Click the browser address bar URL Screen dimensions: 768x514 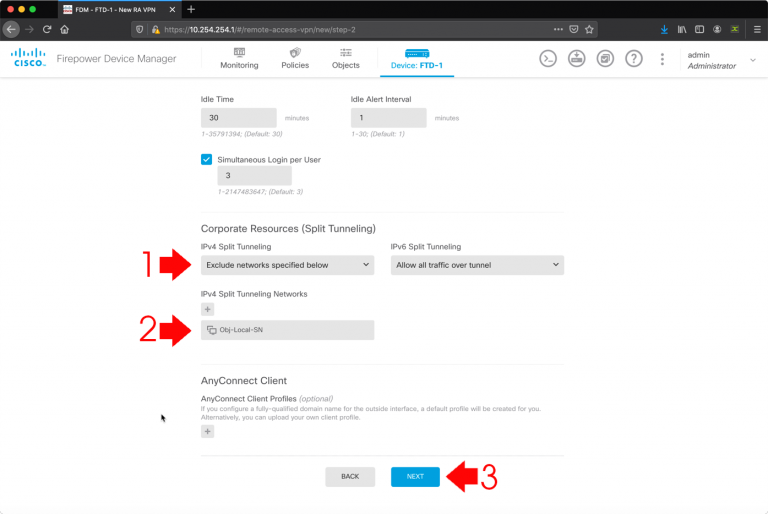coord(260,29)
